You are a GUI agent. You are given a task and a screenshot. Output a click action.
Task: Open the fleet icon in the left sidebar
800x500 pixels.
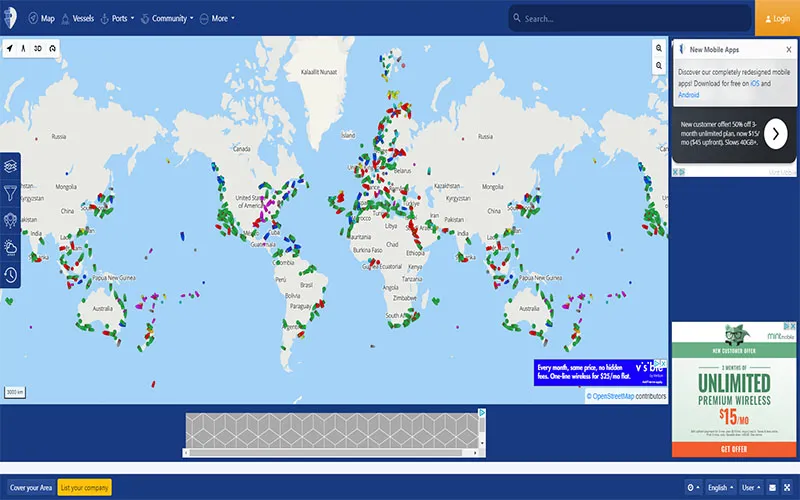(10, 220)
